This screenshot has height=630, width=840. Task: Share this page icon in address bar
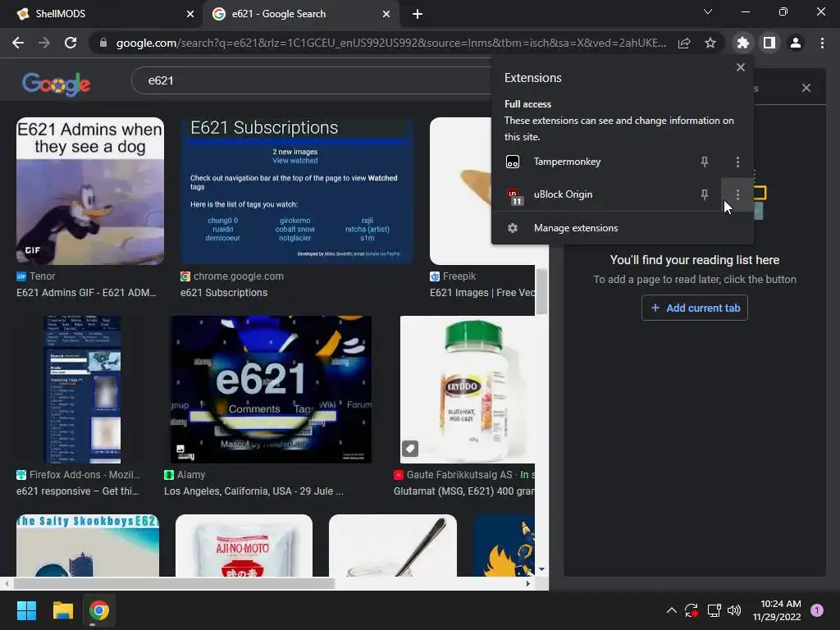click(684, 43)
